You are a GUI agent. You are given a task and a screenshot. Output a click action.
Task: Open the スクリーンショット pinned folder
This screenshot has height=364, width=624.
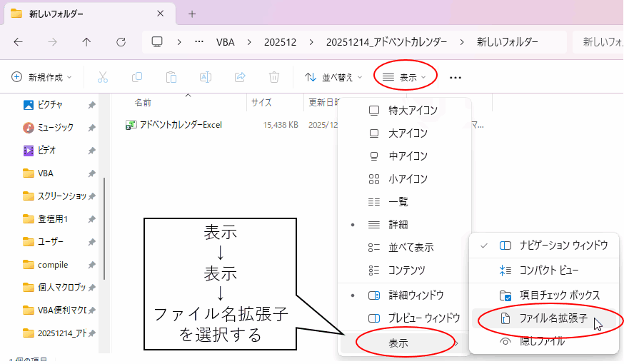[61, 196]
